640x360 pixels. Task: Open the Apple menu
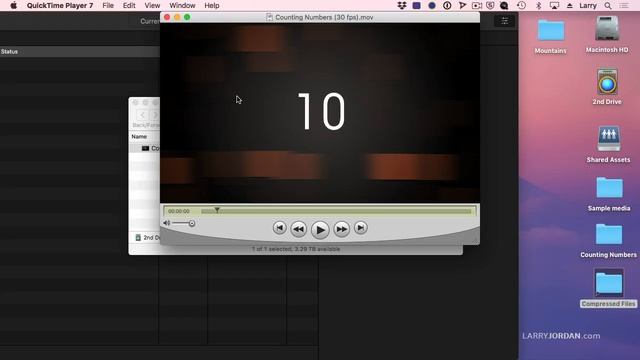pos(13,6)
